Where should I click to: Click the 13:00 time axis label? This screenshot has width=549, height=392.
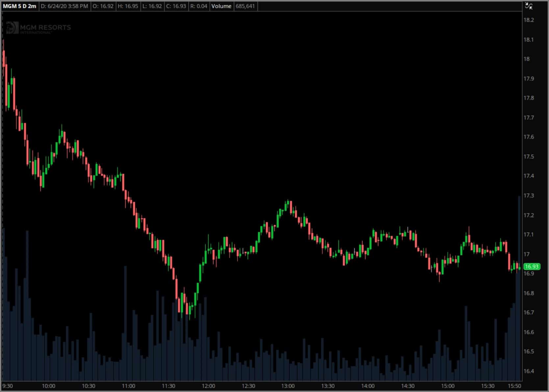(x=288, y=386)
